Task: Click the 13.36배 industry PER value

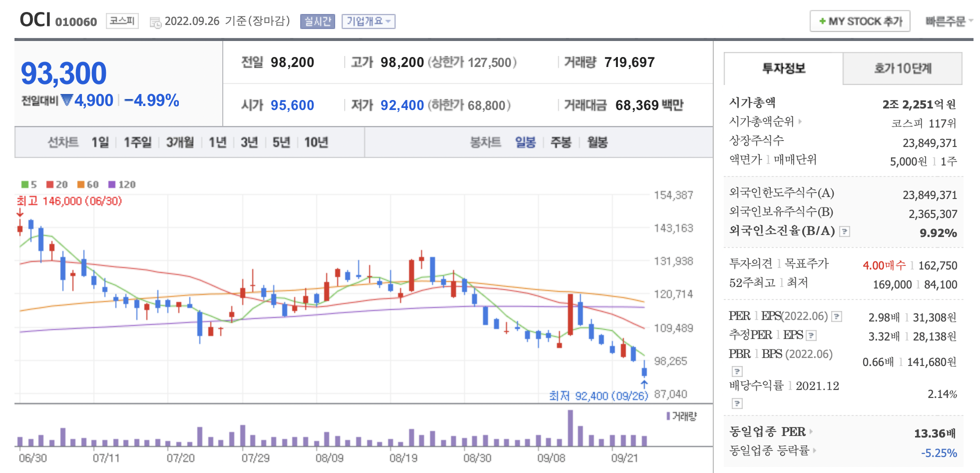Action: click(935, 433)
